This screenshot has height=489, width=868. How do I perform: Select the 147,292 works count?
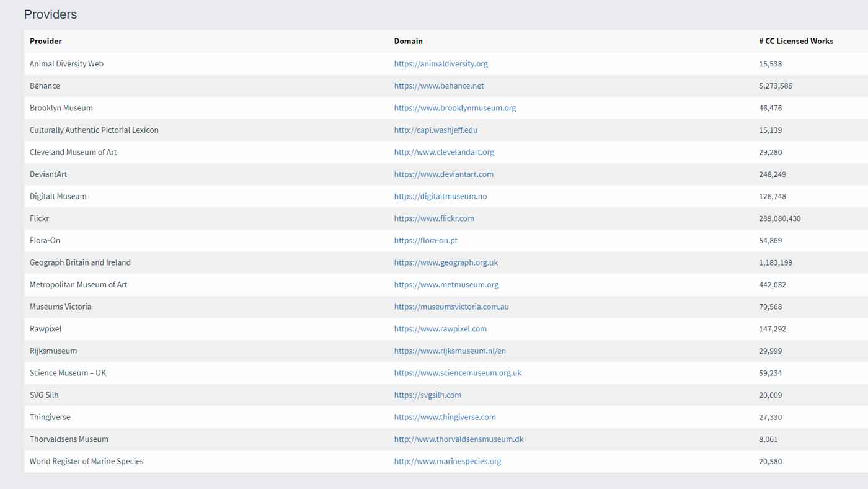pos(773,329)
